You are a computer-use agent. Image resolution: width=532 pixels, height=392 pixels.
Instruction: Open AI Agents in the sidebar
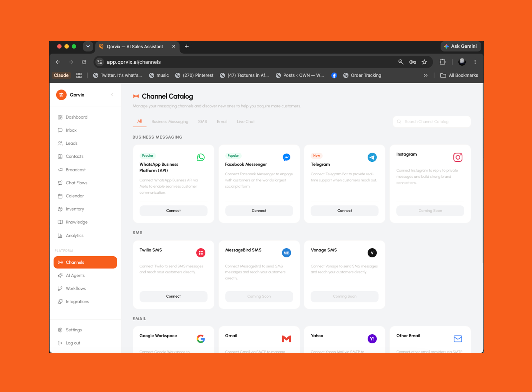[85, 276]
